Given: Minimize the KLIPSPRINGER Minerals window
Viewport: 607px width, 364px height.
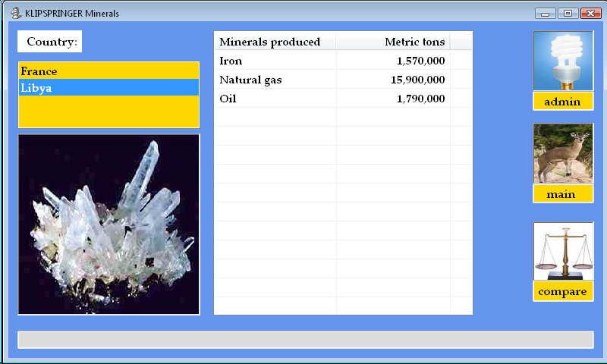Looking at the screenshot, I should point(545,13).
